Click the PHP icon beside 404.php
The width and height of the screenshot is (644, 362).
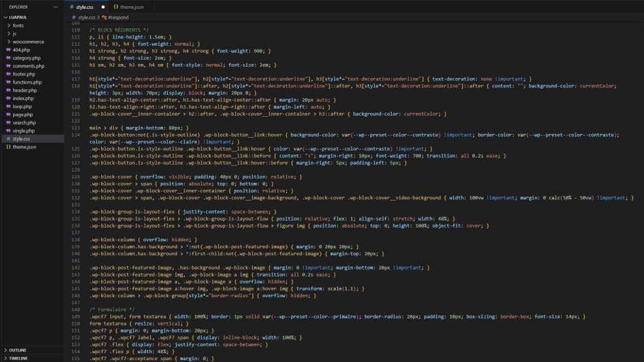(x=8, y=50)
